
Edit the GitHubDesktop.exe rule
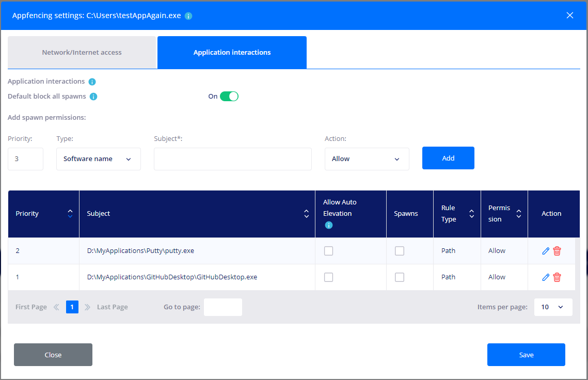point(546,277)
